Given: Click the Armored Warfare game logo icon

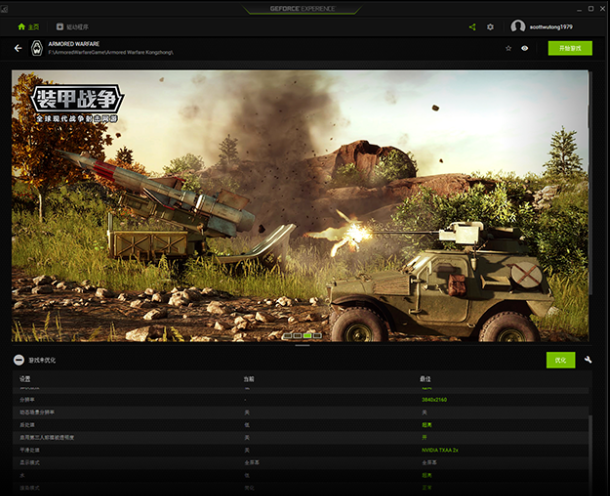Looking at the screenshot, I should (x=37, y=48).
